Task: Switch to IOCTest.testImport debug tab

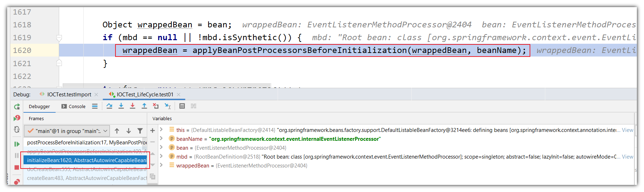Action: click(x=69, y=95)
